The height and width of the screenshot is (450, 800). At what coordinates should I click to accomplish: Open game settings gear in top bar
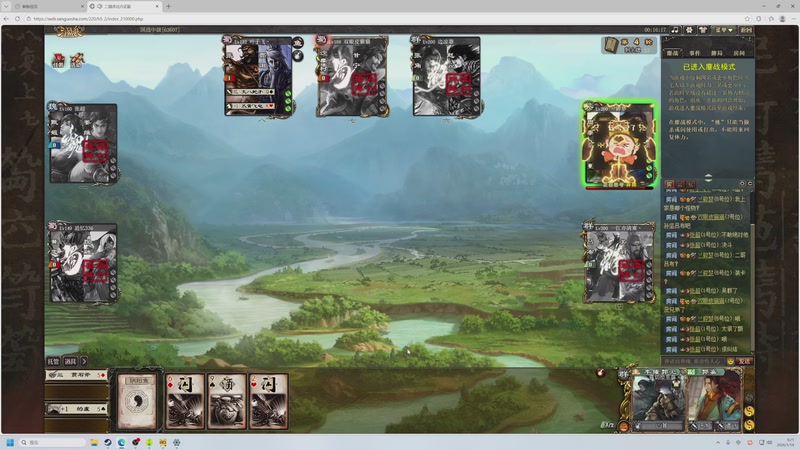(x=689, y=30)
